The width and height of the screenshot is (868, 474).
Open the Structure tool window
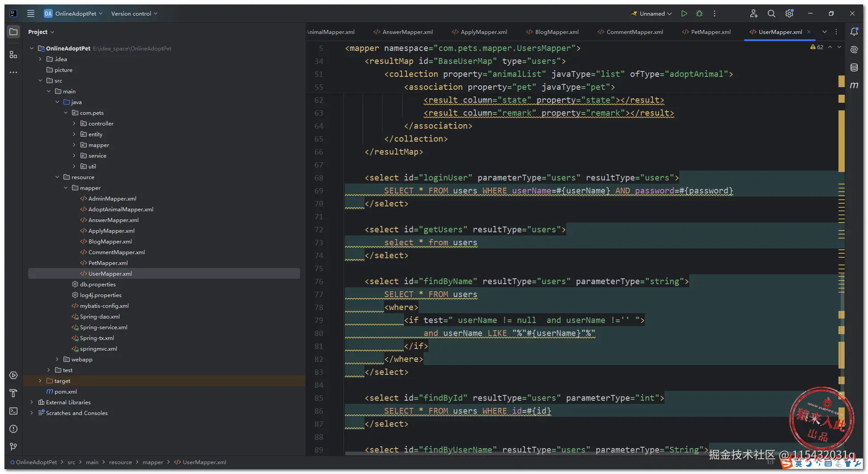(13, 55)
